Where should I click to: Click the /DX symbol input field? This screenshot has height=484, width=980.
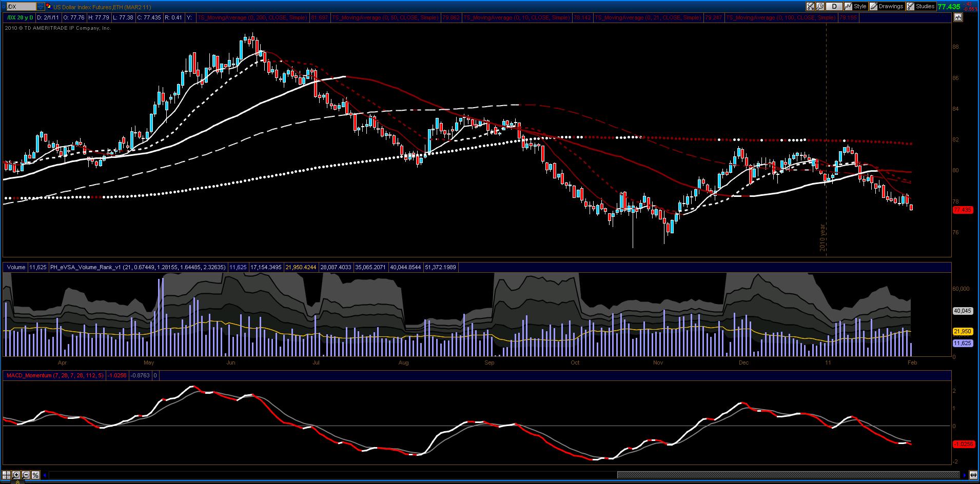tap(21, 7)
